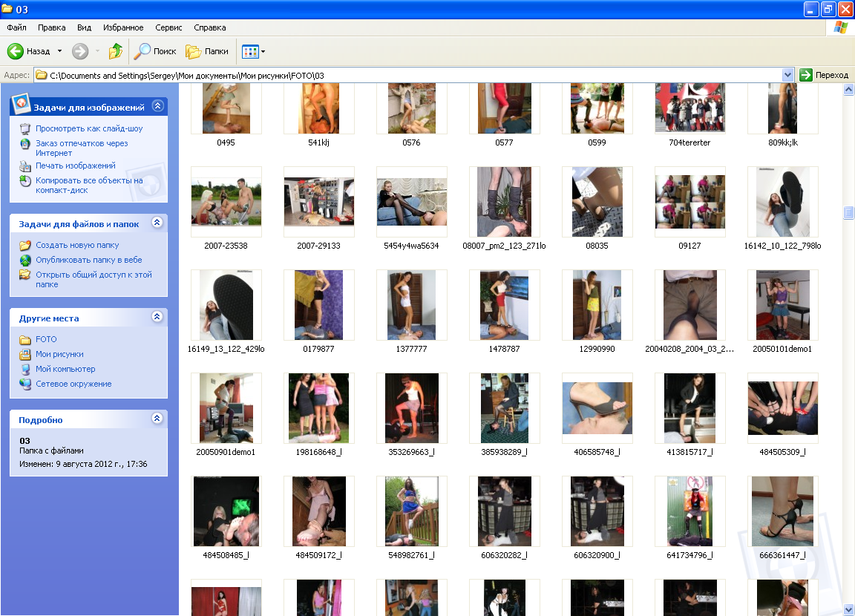
Task: Select thumbnail 704tererter
Action: (689, 108)
